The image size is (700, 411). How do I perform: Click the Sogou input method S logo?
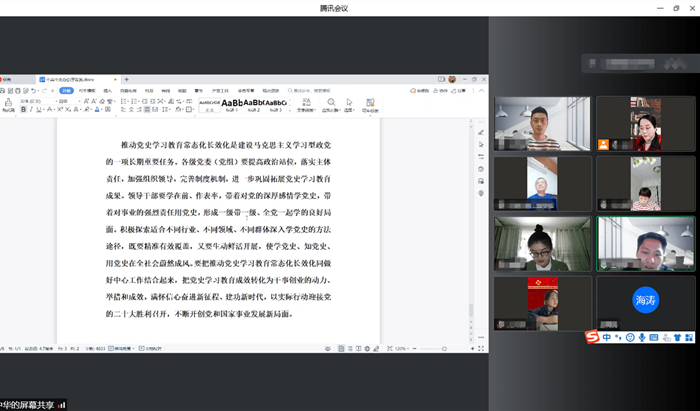pos(592,336)
